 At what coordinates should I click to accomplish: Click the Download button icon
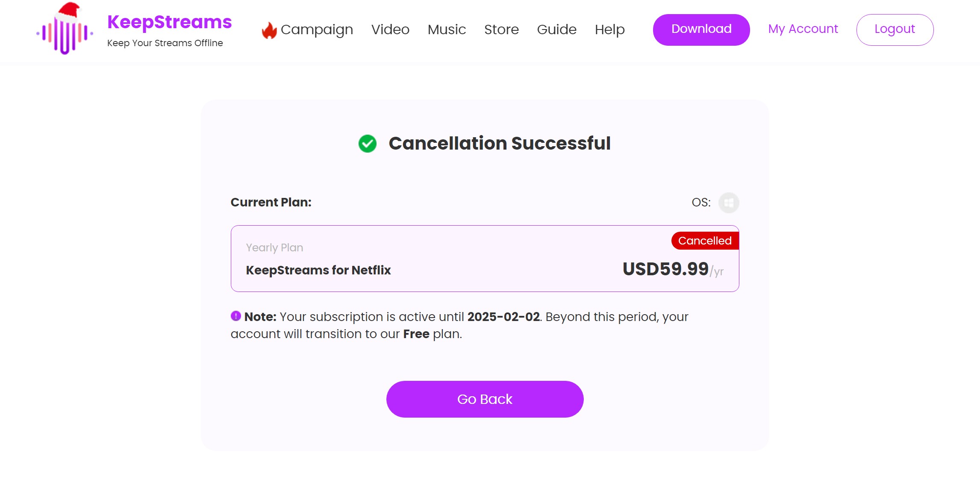701,29
